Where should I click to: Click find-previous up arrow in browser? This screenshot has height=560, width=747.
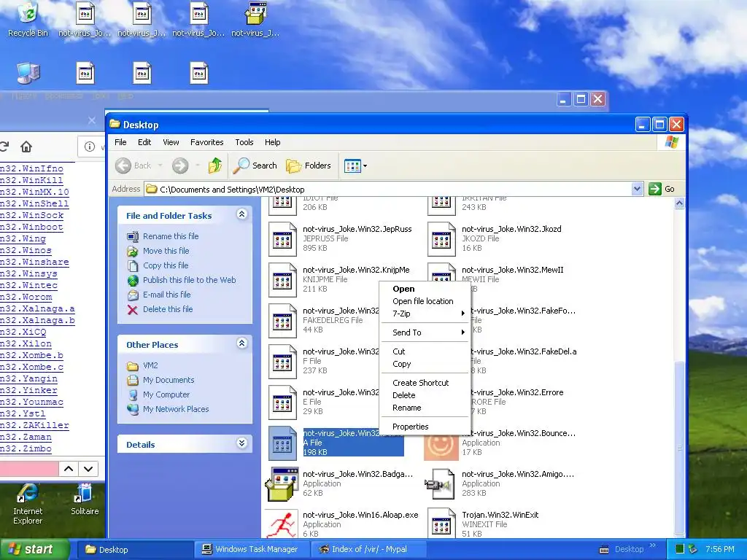69,469
